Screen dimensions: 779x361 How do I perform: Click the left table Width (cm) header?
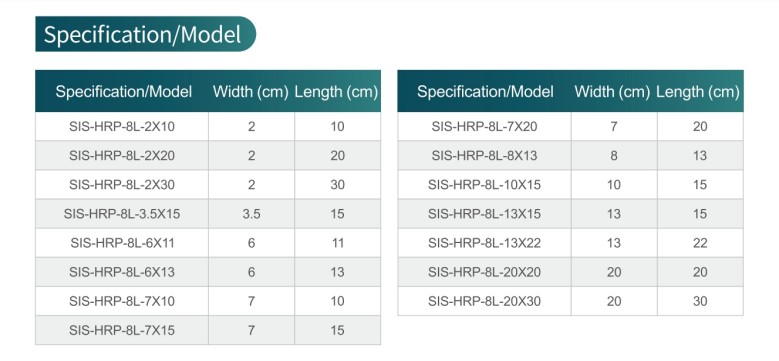(x=251, y=91)
